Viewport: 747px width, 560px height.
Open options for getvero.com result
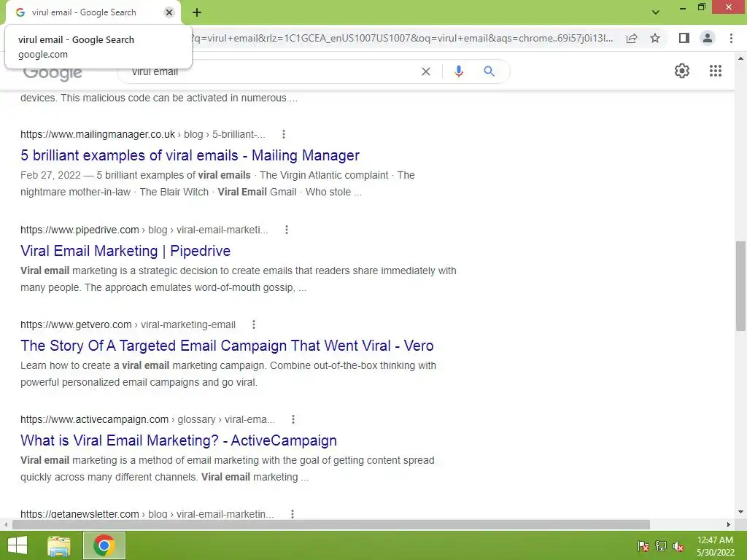coord(253,324)
